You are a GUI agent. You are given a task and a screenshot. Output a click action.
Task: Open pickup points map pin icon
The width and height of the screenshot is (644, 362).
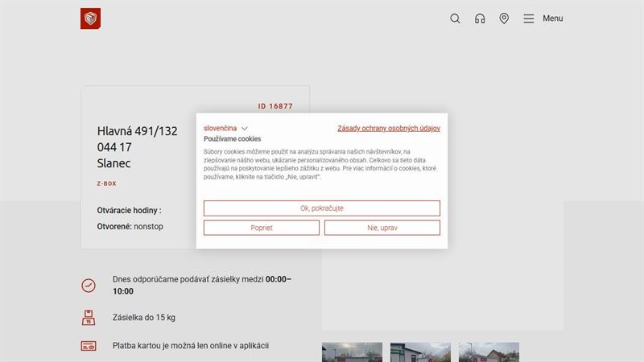[x=504, y=19]
